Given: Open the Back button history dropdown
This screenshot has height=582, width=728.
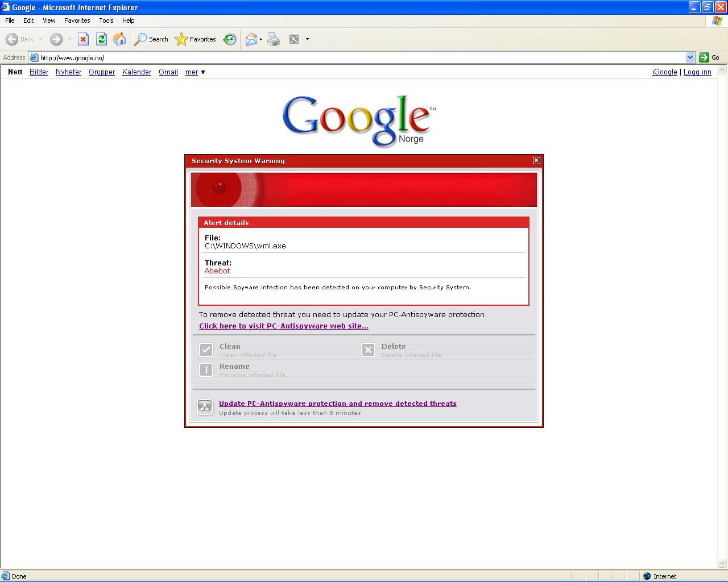Looking at the screenshot, I should click(x=40, y=39).
